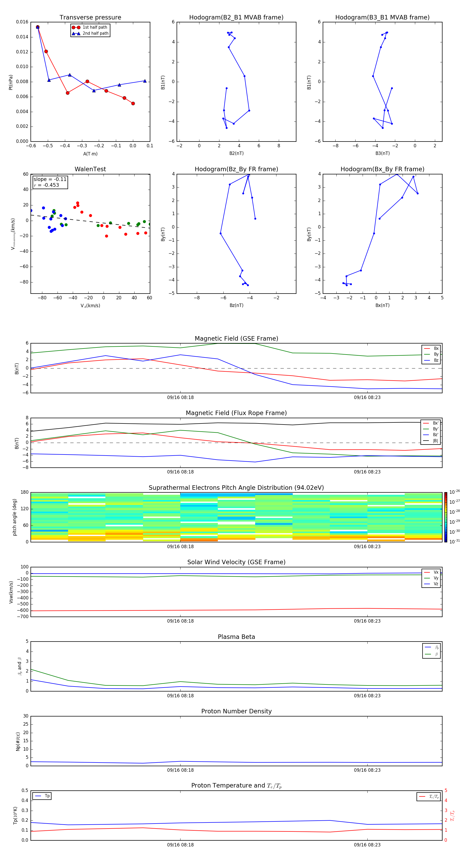
Task: Click the 'Np(#/cc)' y-axis label
Action: 18,741
